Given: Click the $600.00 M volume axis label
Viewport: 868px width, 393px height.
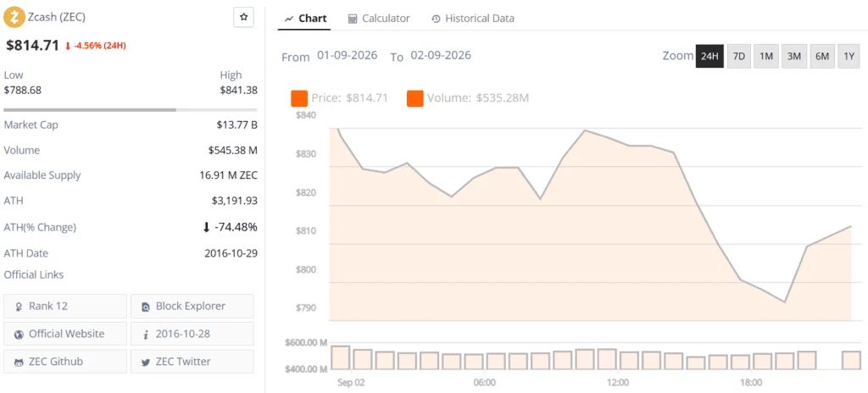Looking at the screenshot, I should (x=306, y=343).
